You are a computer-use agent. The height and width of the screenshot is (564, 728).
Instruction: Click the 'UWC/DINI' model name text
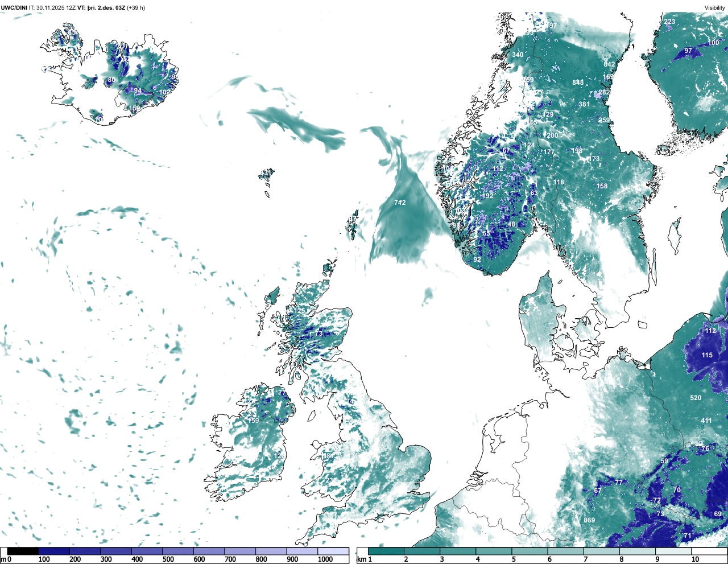[x=14, y=8]
